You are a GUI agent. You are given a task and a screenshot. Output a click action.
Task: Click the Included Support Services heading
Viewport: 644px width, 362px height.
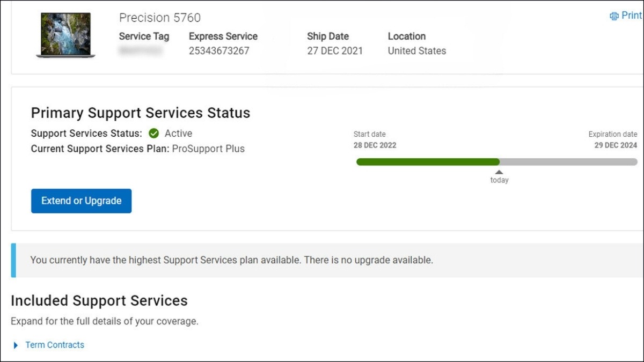pyautogui.click(x=99, y=300)
